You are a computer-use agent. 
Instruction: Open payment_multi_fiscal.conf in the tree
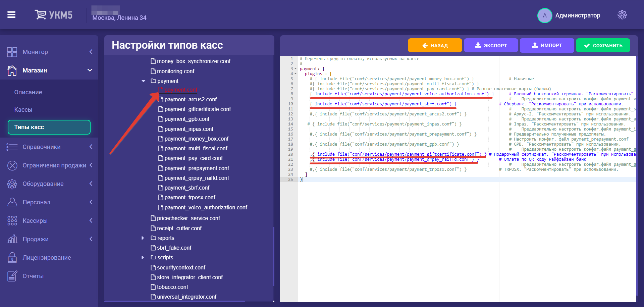coord(196,148)
